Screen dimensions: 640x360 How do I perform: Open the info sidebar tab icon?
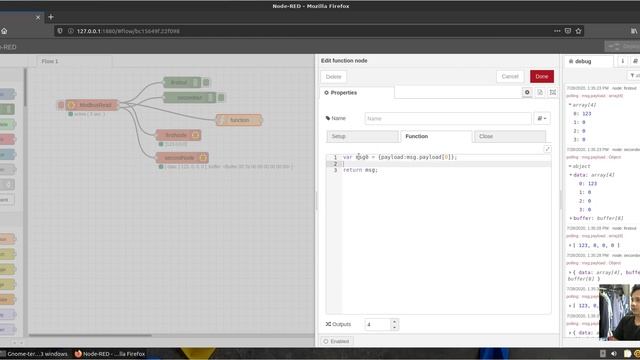622,61
